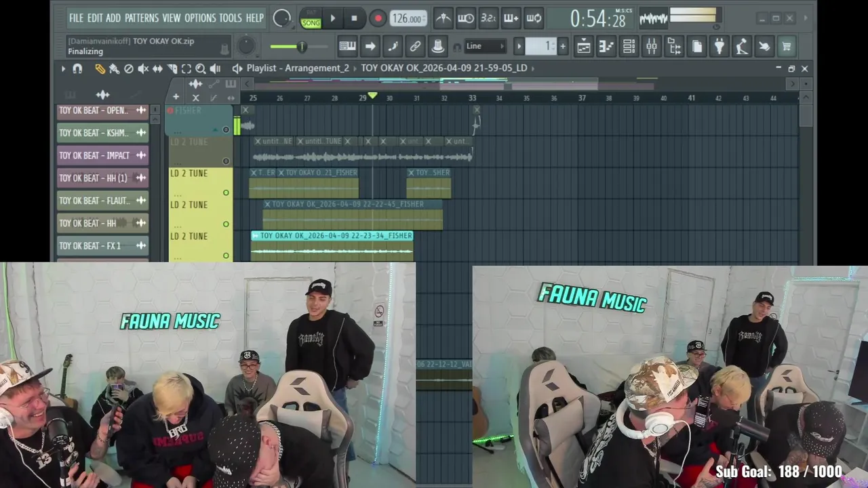868x488 pixels.
Task: Open the Piano roll view icon
Action: click(x=606, y=46)
